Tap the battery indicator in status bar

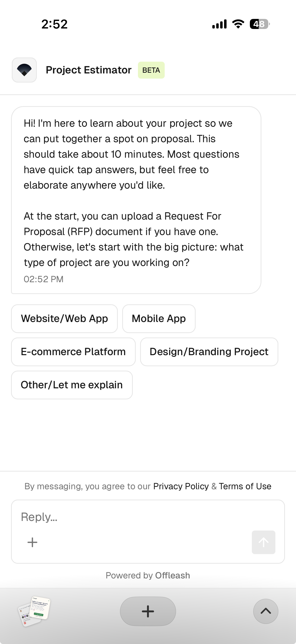click(259, 24)
